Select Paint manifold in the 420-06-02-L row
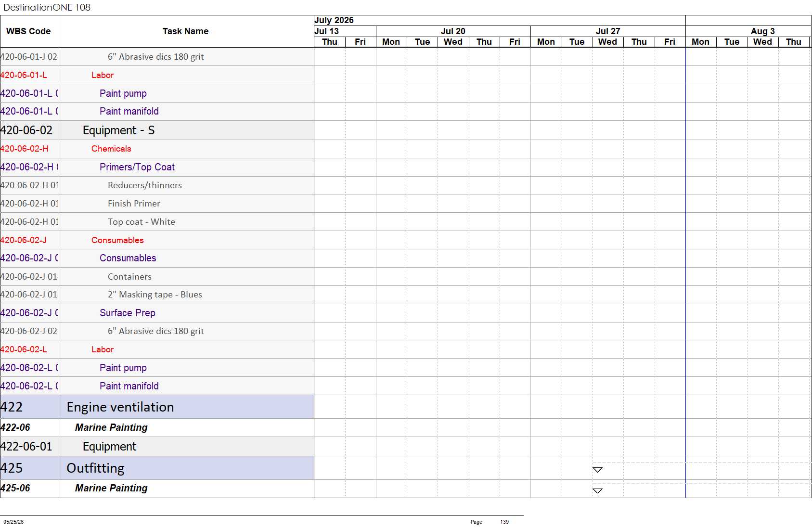 click(129, 386)
